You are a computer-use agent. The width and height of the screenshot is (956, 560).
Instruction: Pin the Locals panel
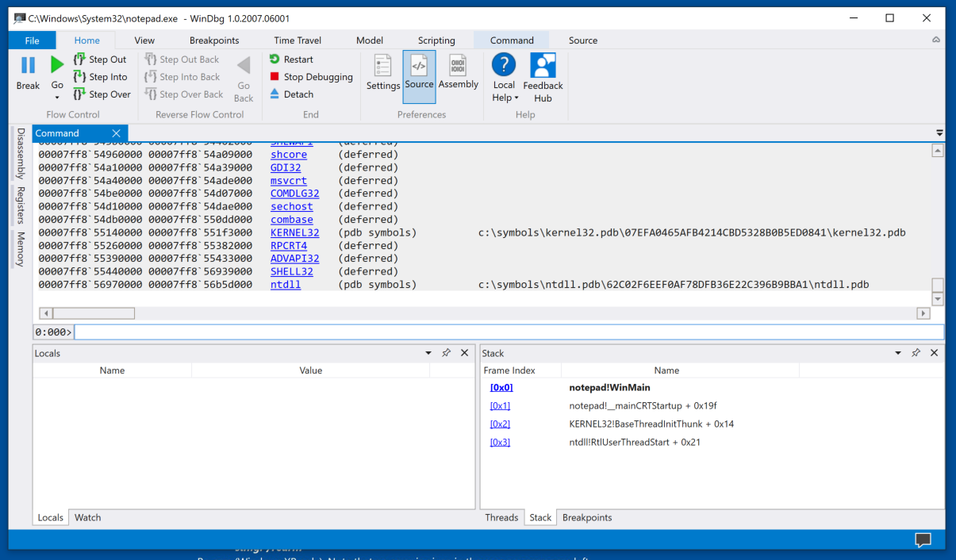coord(446,353)
